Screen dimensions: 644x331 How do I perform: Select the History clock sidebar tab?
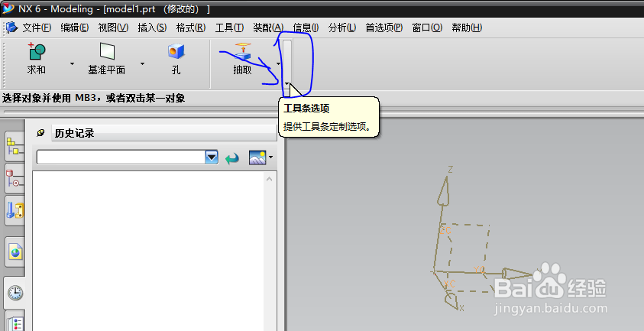click(15, 293)
